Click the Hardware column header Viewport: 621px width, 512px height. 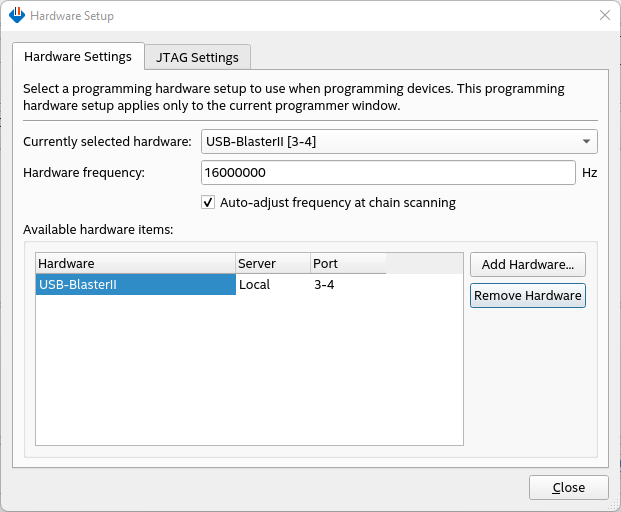[x=135, y=264]
